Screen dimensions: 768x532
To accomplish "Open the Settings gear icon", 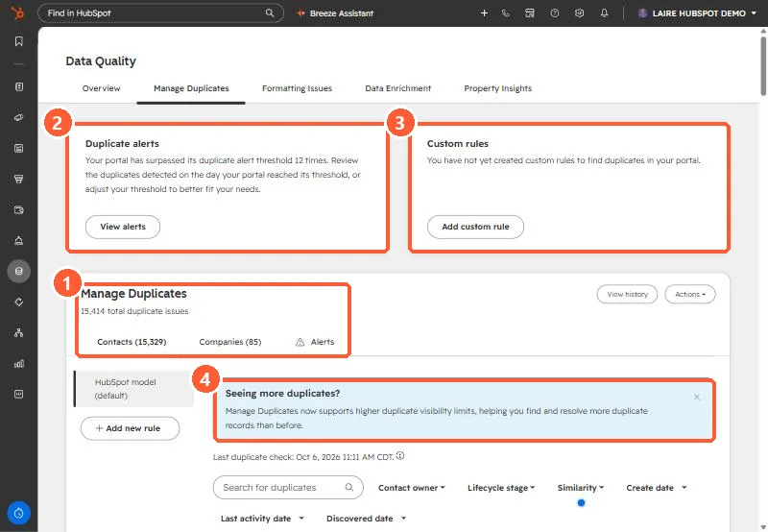I will pyautogui.click(x=579, y=13).
